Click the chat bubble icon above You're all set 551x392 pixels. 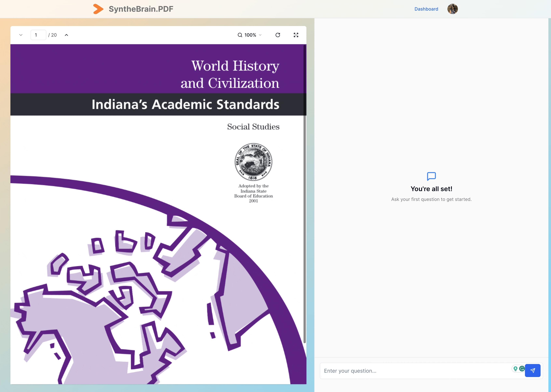(x=431, y=176)
